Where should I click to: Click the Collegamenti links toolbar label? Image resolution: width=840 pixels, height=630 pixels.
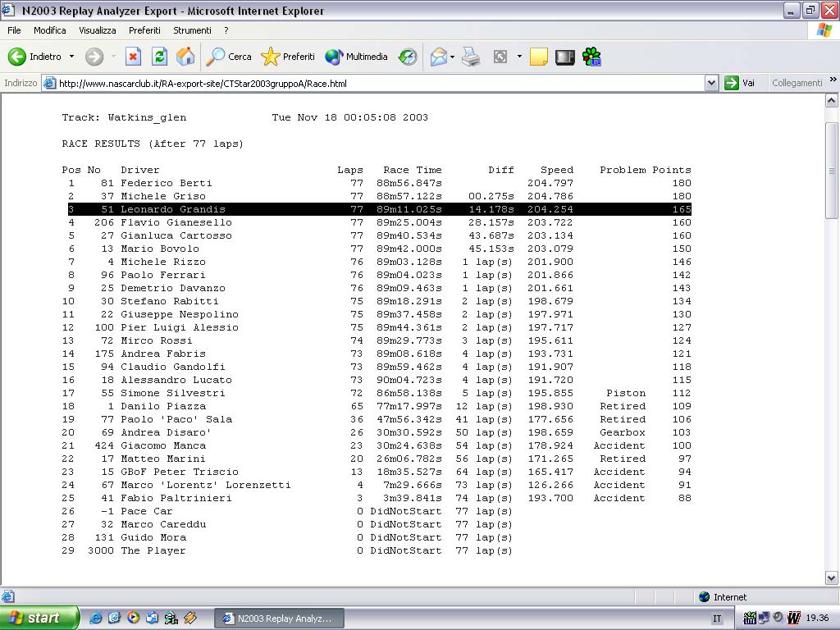click(797, 83)
